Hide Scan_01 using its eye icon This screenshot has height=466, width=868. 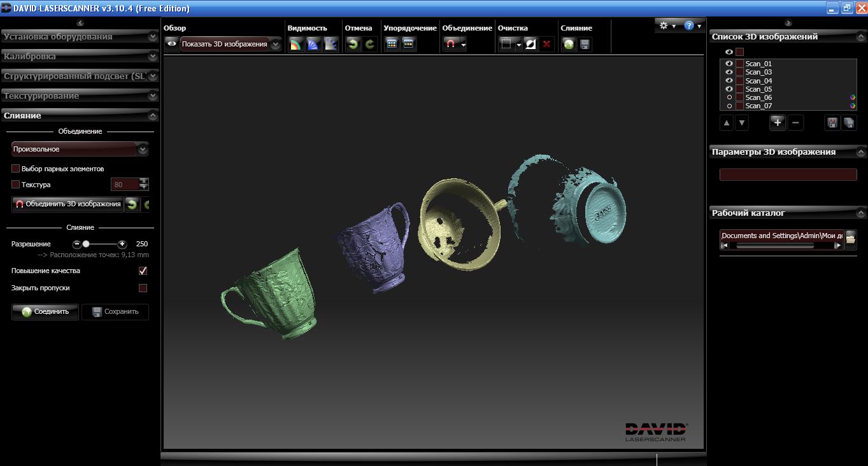[x=729, y=64]
